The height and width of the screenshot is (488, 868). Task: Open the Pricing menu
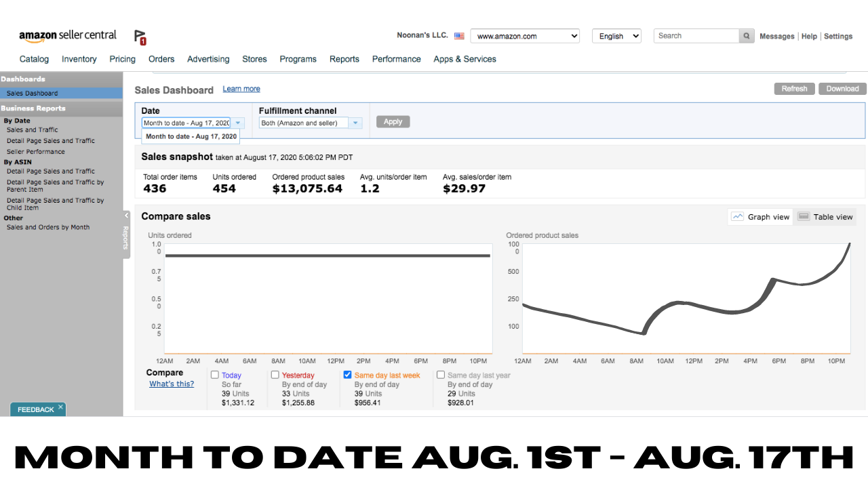123,59
